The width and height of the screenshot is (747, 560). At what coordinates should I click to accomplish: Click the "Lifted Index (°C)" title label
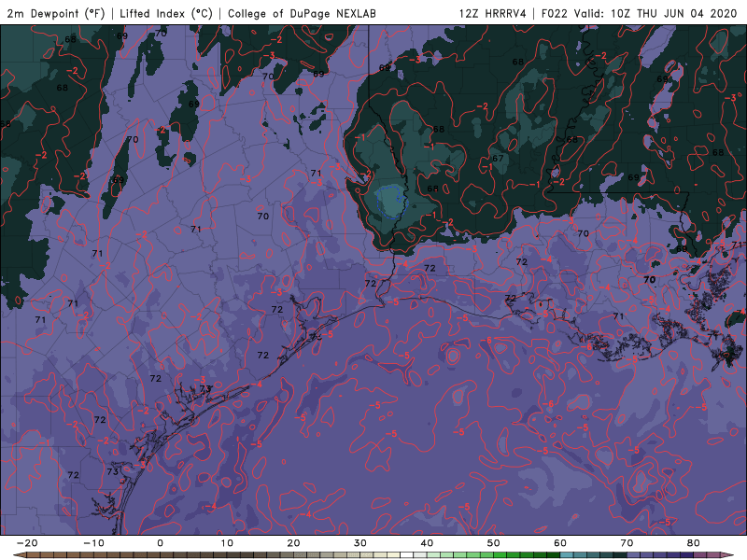[166, 13]
